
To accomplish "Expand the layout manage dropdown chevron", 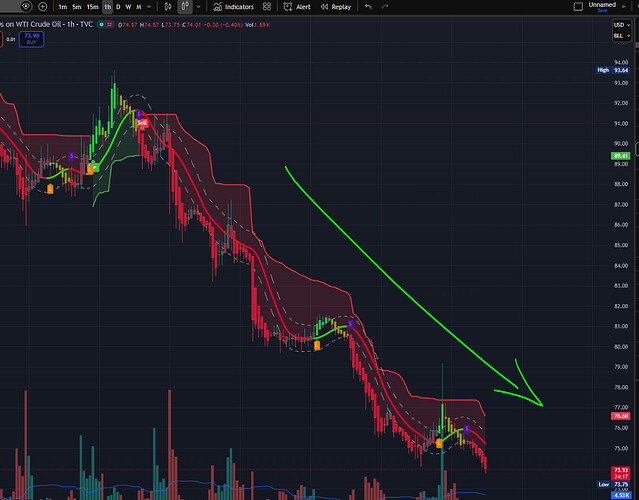I will 624,7.
